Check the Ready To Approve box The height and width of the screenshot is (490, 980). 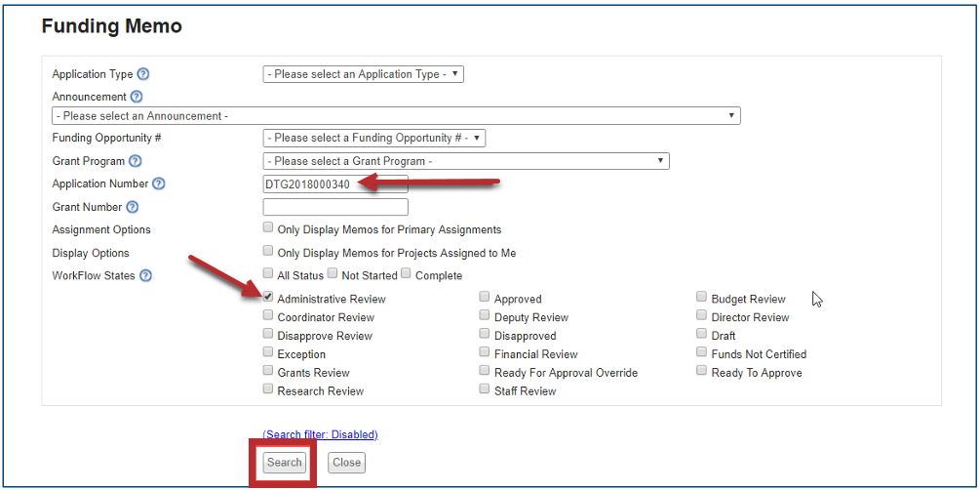(702, 372)
